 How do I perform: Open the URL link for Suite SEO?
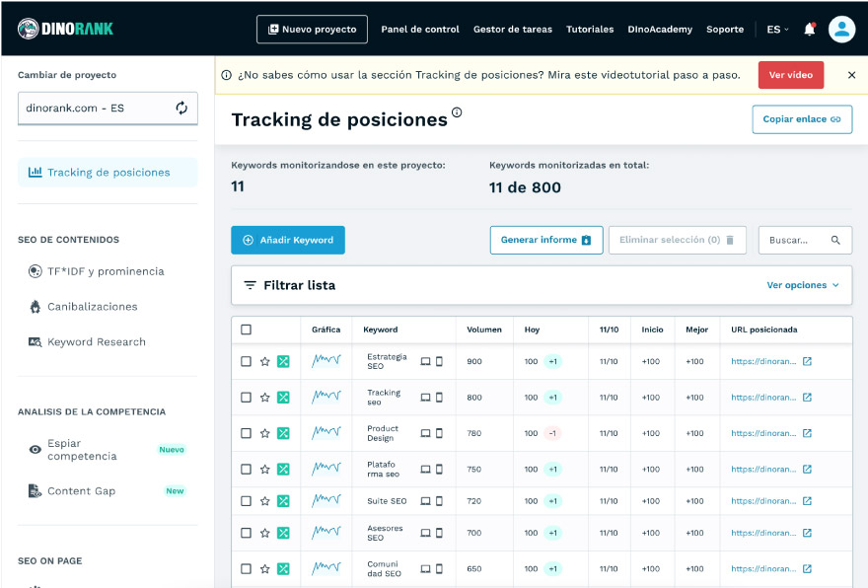pos(763,501)
